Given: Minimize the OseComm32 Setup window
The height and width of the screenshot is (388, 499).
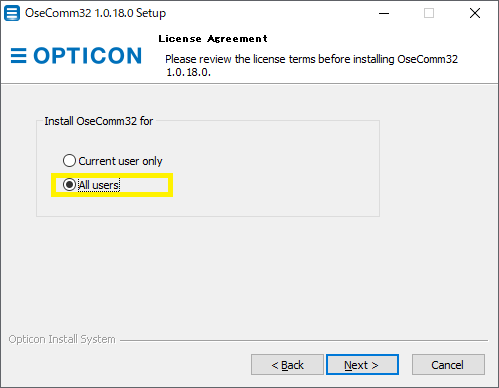Looking at the screenshot, I should click(384, 13).
